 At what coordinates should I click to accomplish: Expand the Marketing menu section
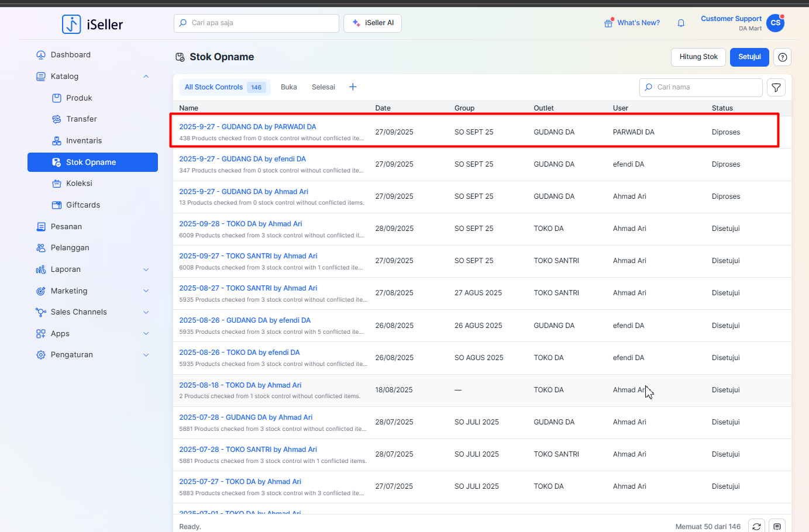point(146,291)
